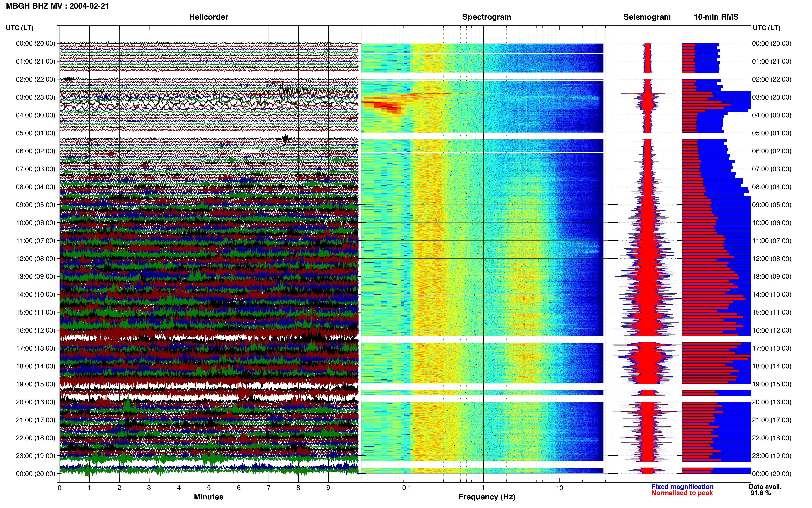Image resolution: width=812 pixels, height=508 pixels.
Task: Click the 'Frequency (Hz)' axis label
Action: click(x=487, y=497)
